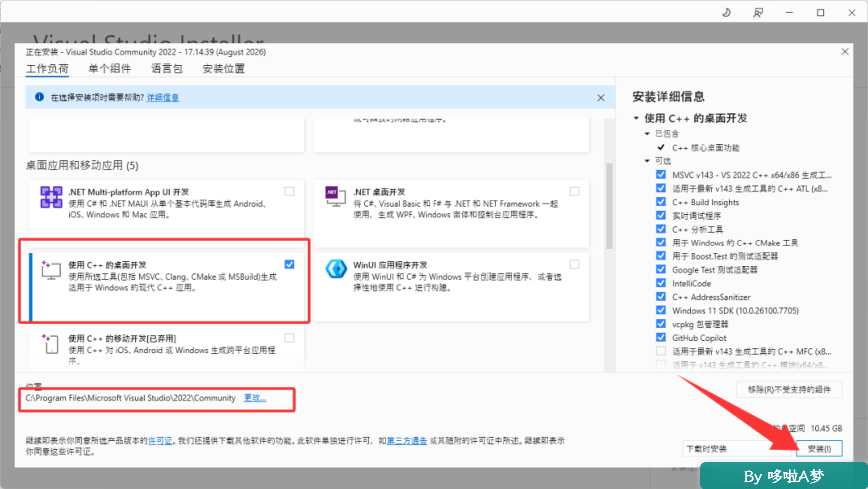Click the 安装(I) button

point(819,449)
